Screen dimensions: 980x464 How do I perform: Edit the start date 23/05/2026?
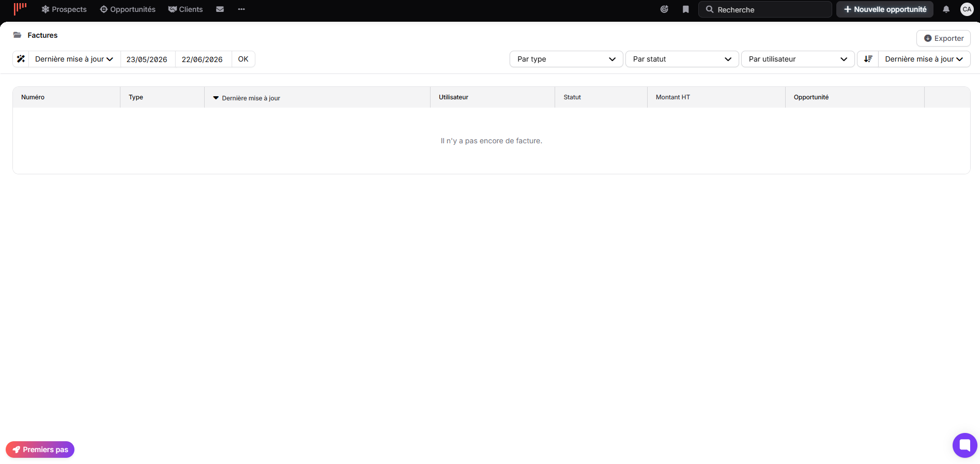coord(147,59)
